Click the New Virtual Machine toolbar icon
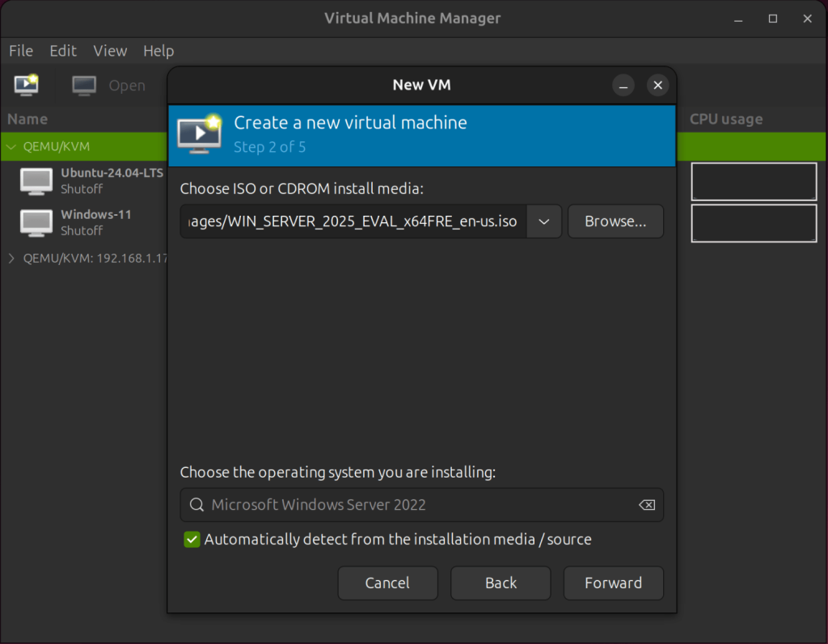Screen dimensions: 828x644 coord(26,85)
